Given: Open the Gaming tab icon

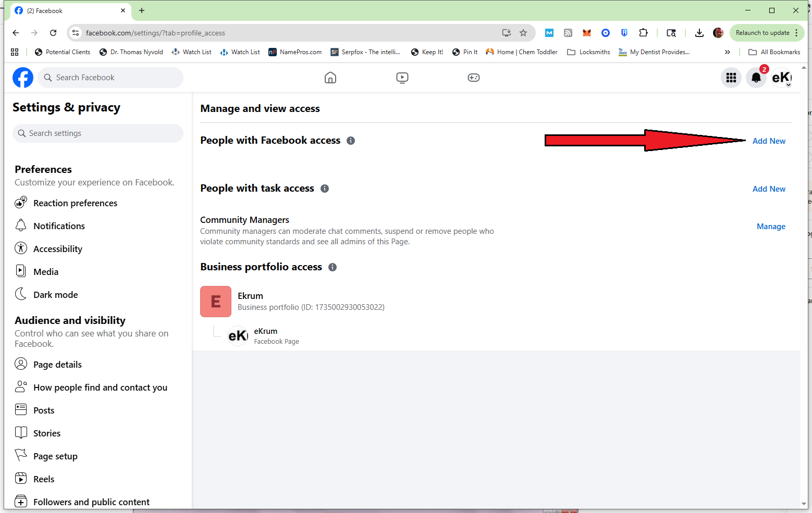Looking at the screenshot, I should coord(473,78).
